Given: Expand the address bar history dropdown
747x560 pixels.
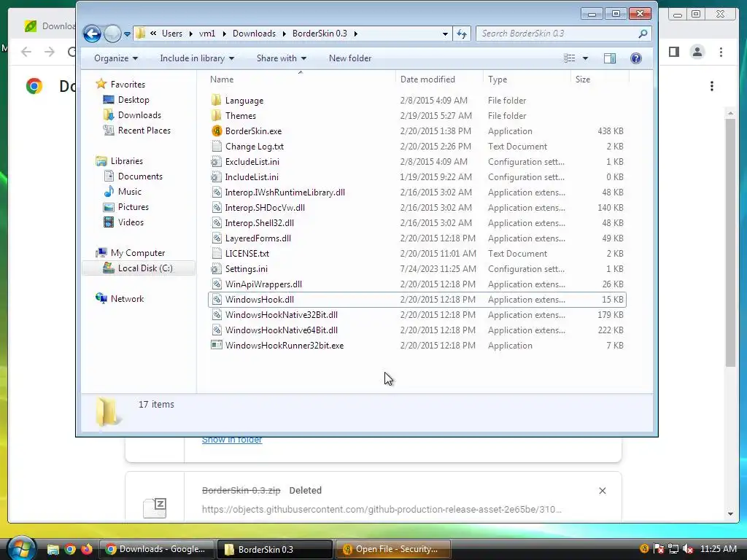Looking at the screenshot, I should [445, 34].
